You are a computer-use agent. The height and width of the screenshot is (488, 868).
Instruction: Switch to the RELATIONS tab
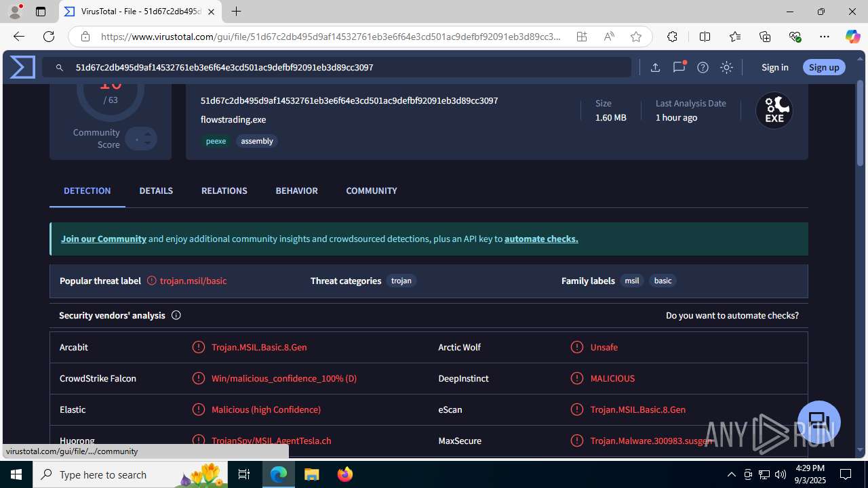224,191
